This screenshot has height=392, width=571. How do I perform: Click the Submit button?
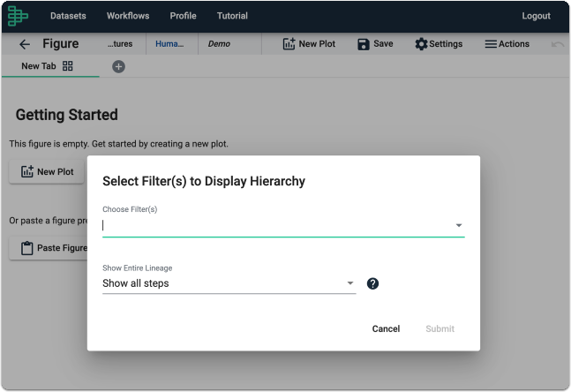pyautogui.click(x=440, y=329)
